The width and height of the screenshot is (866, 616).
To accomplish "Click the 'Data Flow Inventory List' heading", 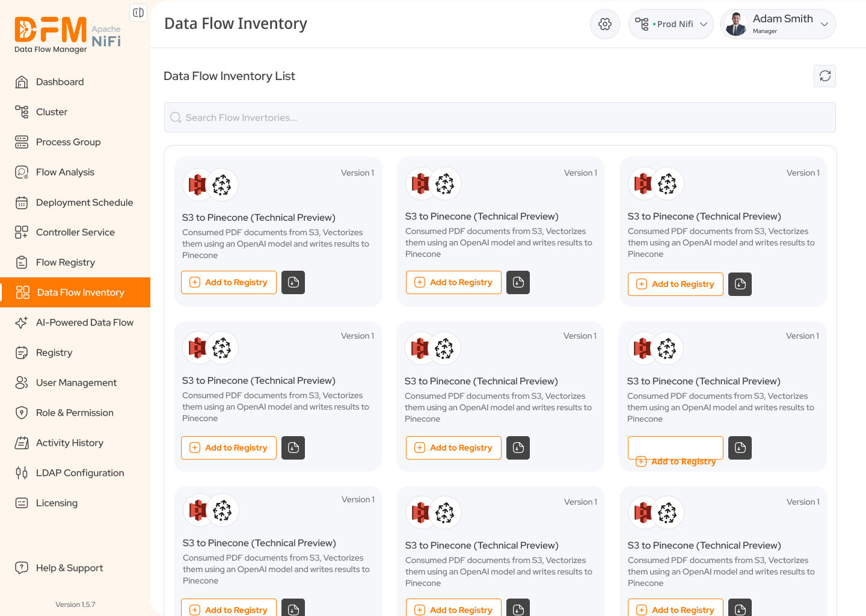I will coord(229,76).
